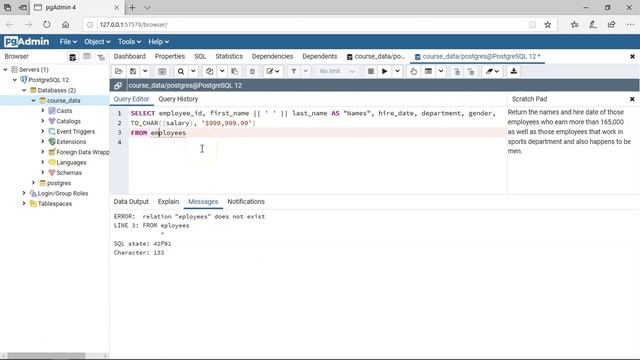Switch to the Dashboard tab

click(x=129, y=56)
